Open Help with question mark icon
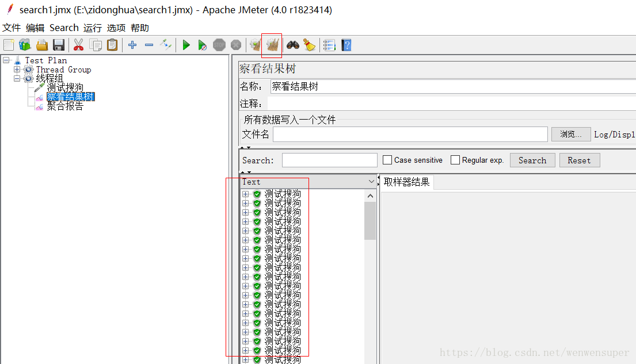 (x=346, y=45)
